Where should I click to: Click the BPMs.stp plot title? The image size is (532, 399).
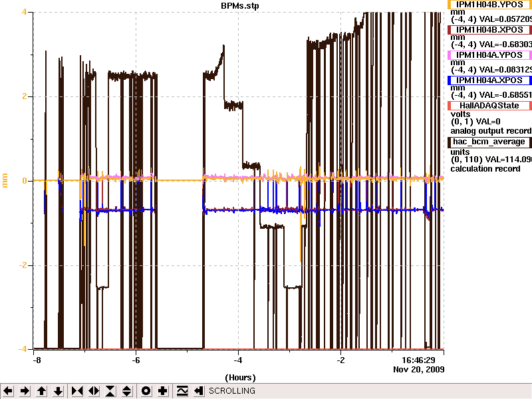pyautogui.click(x=240, y=6)
